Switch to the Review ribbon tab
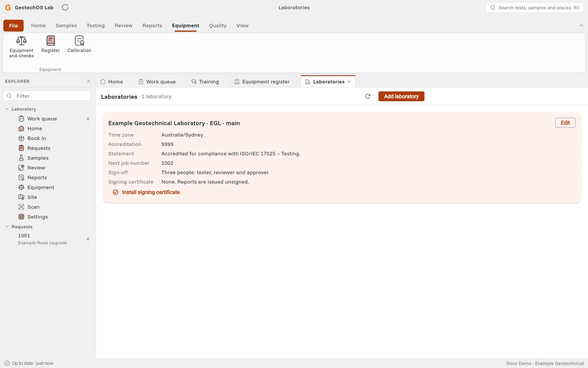The image size is (588, 368). tap(123, 25)
